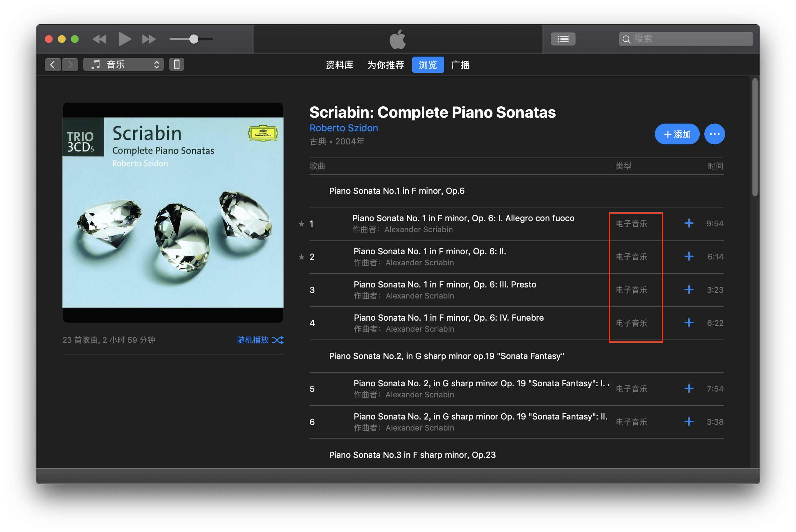Screen dimensions: 796x532
Task: Click the iPhone device icon
Action: click(177, 64)
